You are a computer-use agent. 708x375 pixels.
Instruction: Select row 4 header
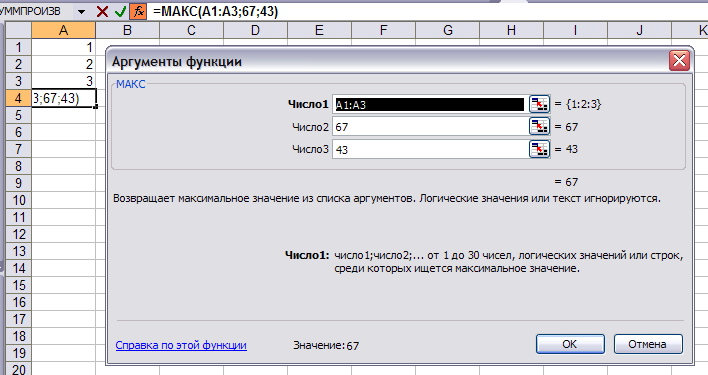[19, 98]
